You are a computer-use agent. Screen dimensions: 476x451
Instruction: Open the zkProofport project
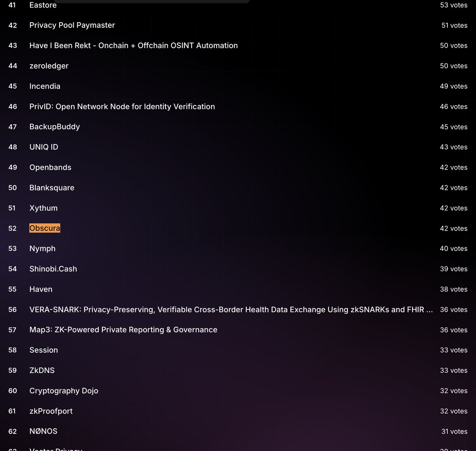(51, 411)
